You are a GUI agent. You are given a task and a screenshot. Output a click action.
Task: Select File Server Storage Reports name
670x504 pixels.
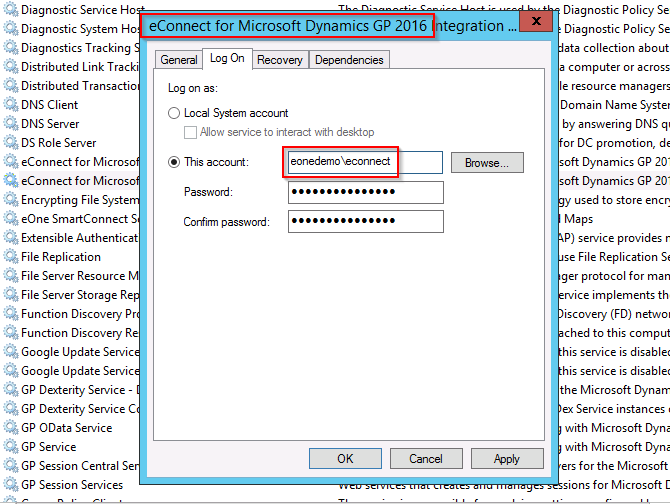[x=80, y=295]
